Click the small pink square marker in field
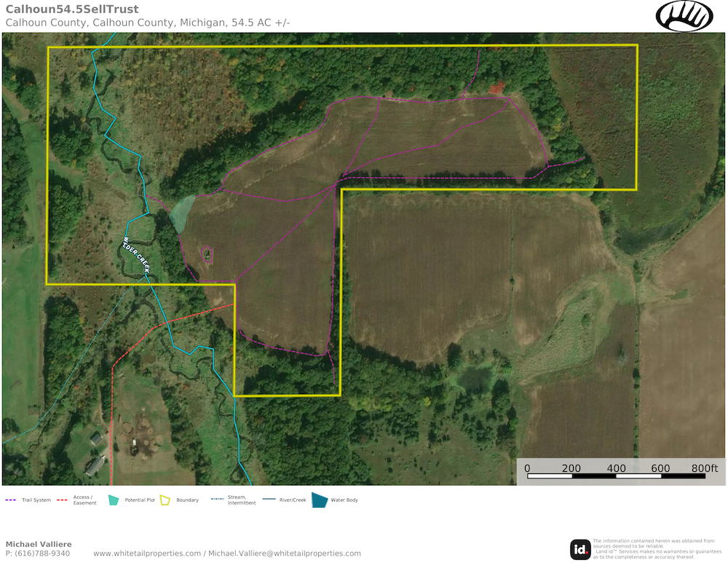The height and width of the screenshot is (563, 728). [x=207, y=253]
